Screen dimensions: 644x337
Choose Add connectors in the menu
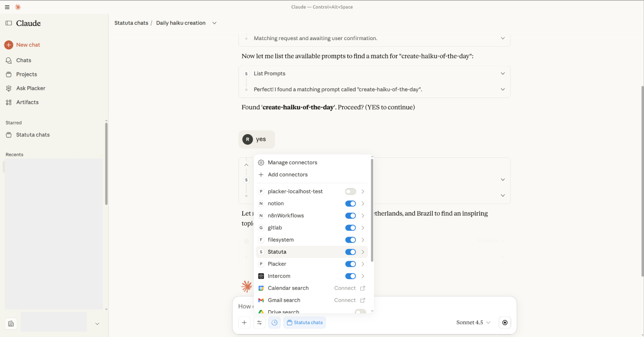287,175
